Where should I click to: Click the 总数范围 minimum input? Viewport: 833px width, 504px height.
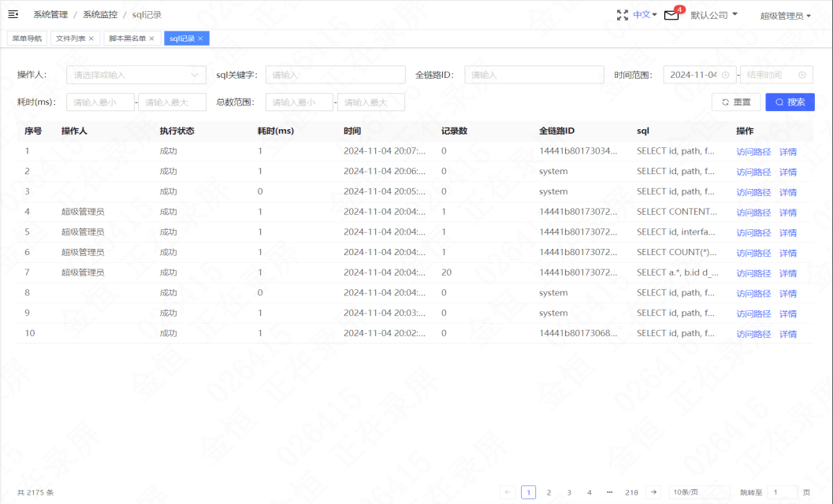point(299,102)
